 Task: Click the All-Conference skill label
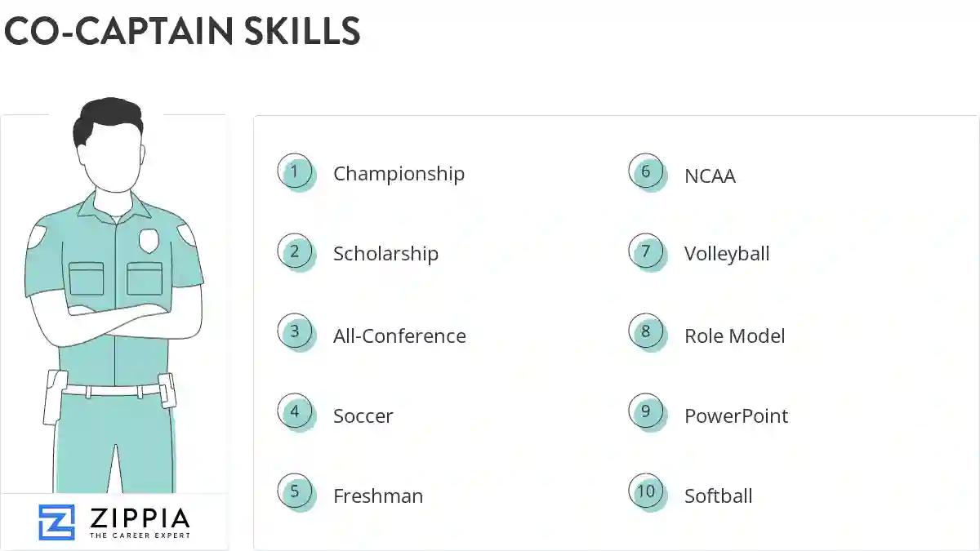399,335
